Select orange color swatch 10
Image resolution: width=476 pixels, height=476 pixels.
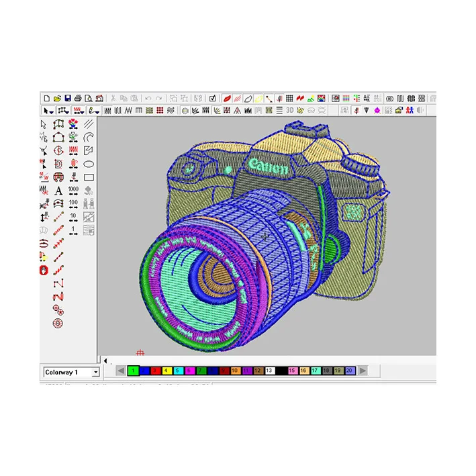(235, 371)
